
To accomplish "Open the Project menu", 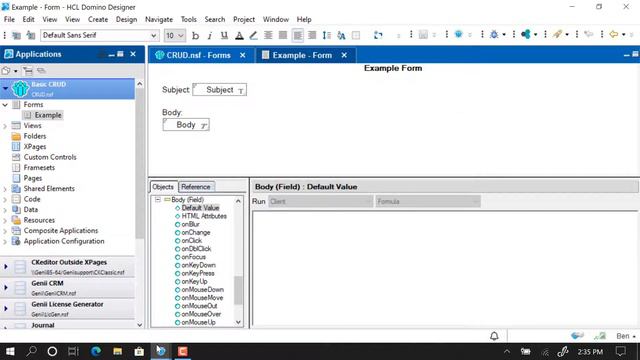I will [244, 19].
